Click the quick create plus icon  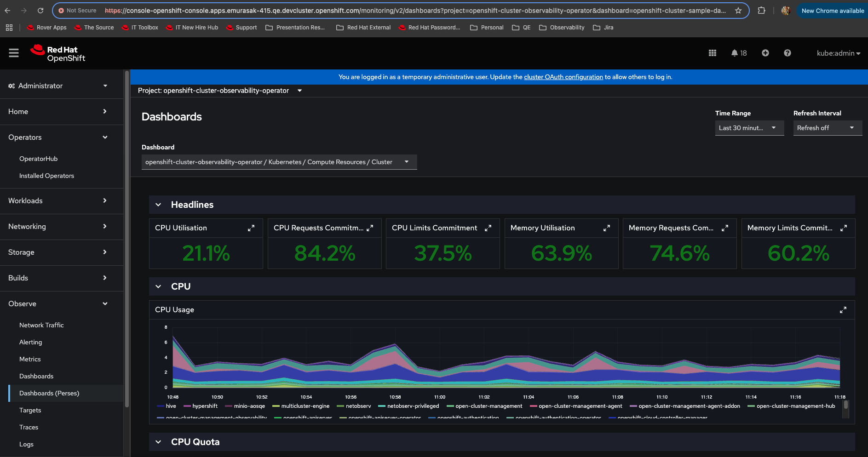[765, 53]
